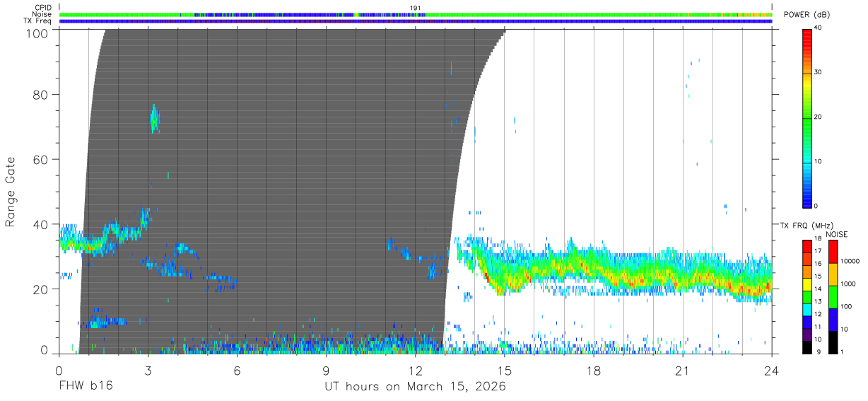Click the UT hours on March 15, 2026 title
The width and height of the screenshot is (868, 401).
pos(415,387)
